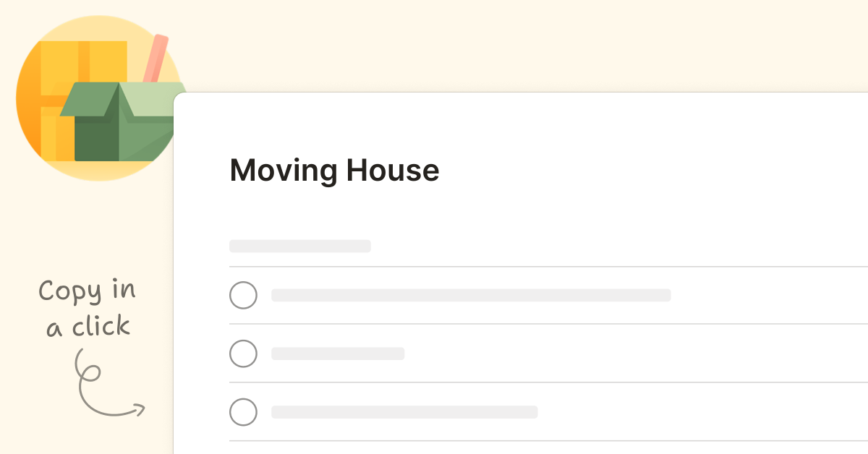The height and width of the screenshot is (454, 868).
Task: Click the dark green moving box front
Action: [x=96, y=138]
